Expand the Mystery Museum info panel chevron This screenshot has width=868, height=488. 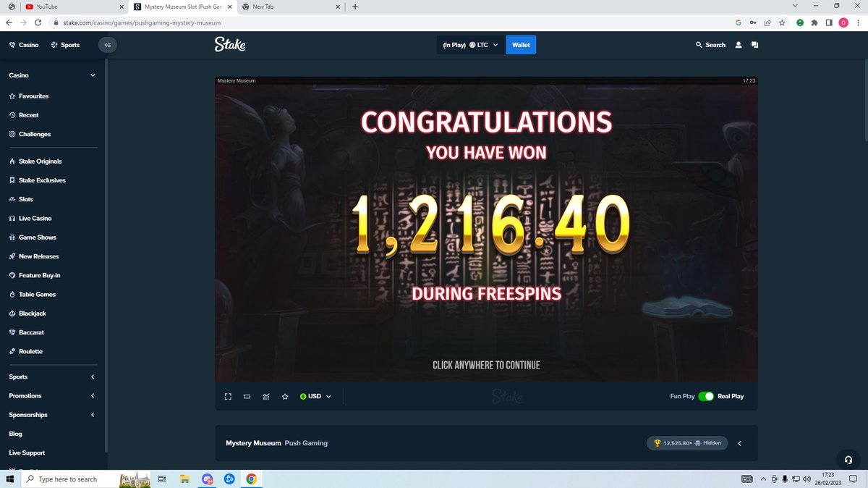(739, 443)
